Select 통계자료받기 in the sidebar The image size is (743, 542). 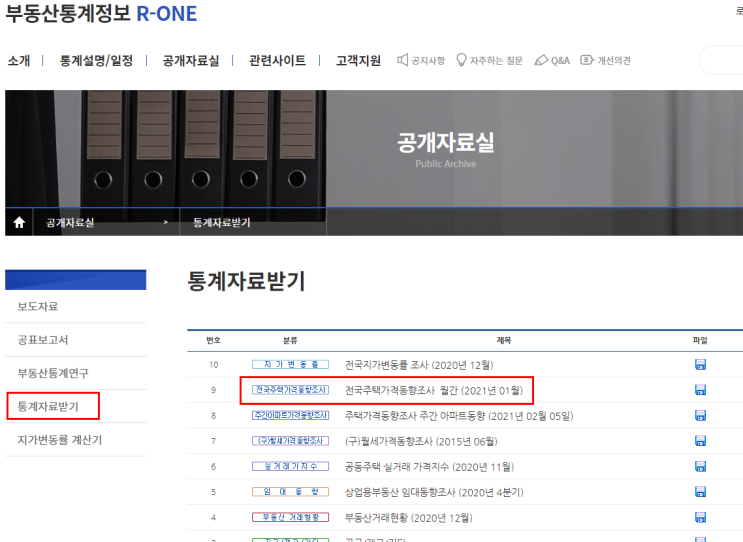click(48, 406)
